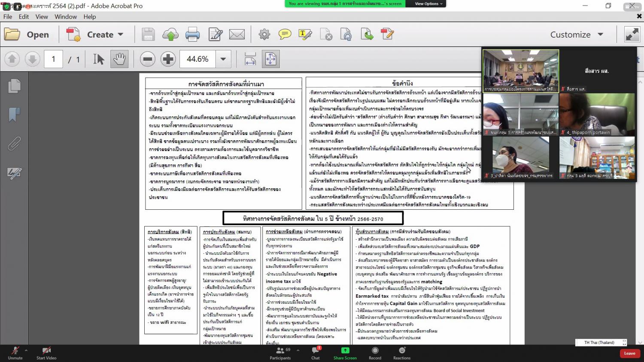Viewport: 644px width, 362px height.
Task: Open the Page Thumbnails side panel
Action: click(x=14, y=86)
